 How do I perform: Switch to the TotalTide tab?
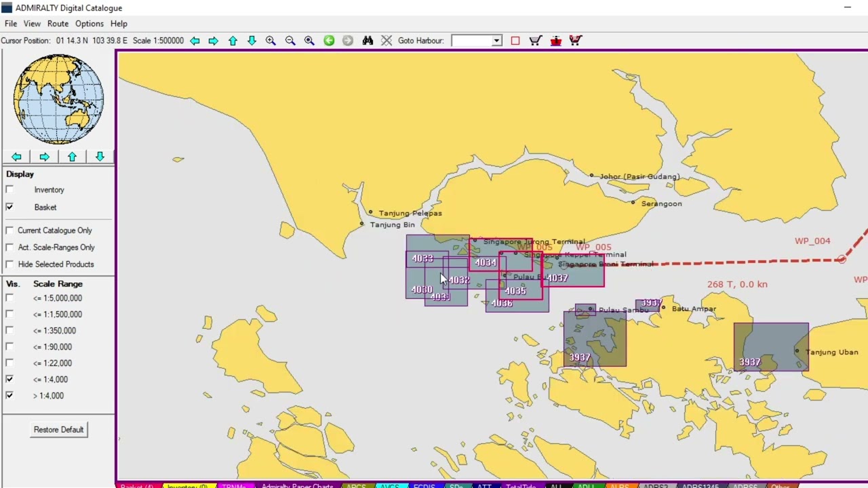pos(521,485)
